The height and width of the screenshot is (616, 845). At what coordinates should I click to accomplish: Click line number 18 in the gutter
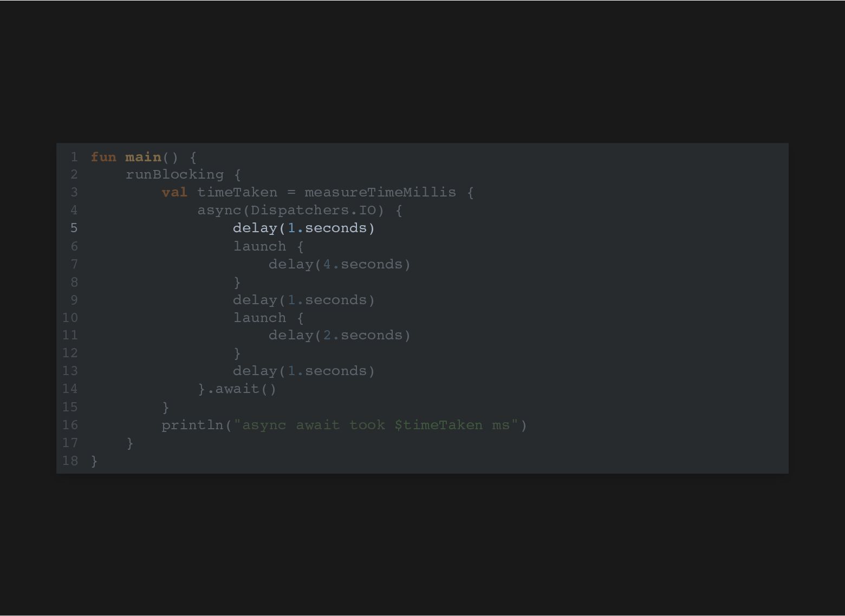click(70, 461)
